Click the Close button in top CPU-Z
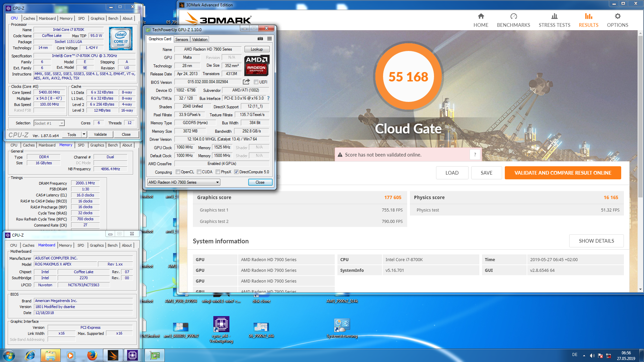The width and height of the screenshot is (644, 362). click(x=126, y=134)
